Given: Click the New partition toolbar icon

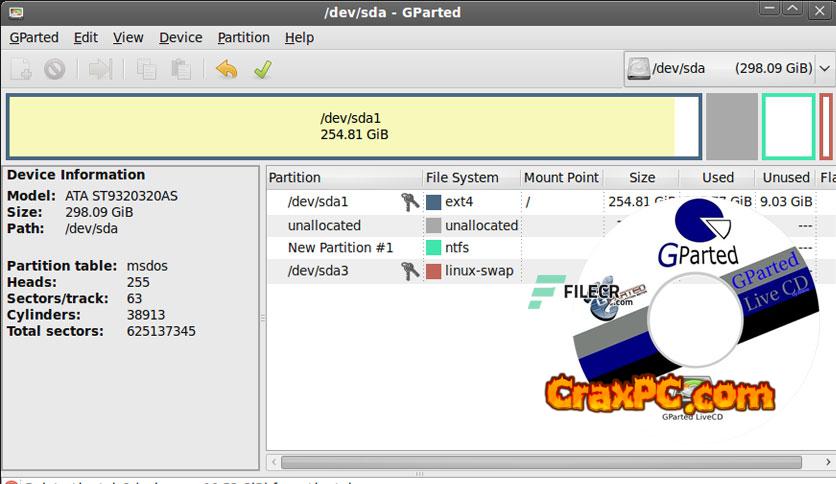Looking at the screenshot, I should coord(21,69).
